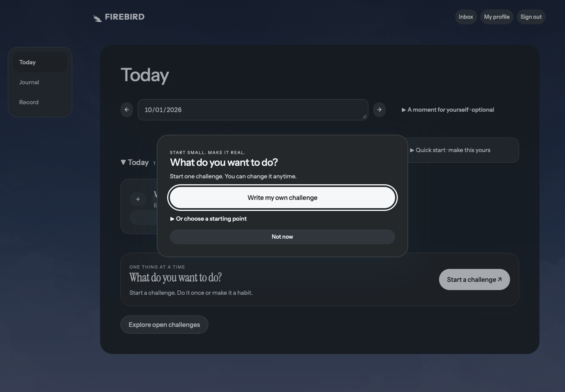
Task: Dismiss dialog with "Not now"
Action: (x=282, y=237)
